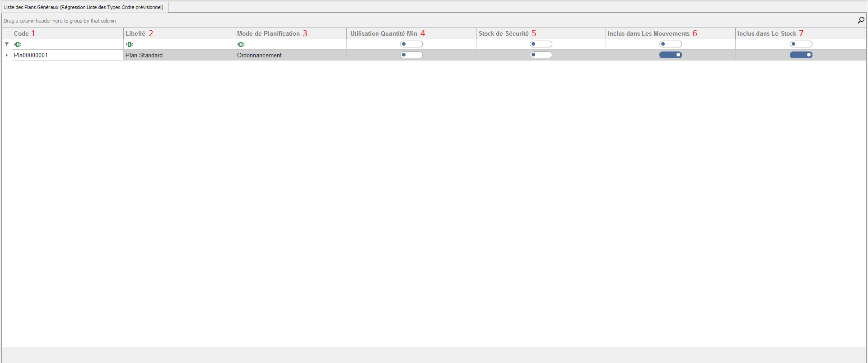Click the search magnifier icon

point(861,20)
